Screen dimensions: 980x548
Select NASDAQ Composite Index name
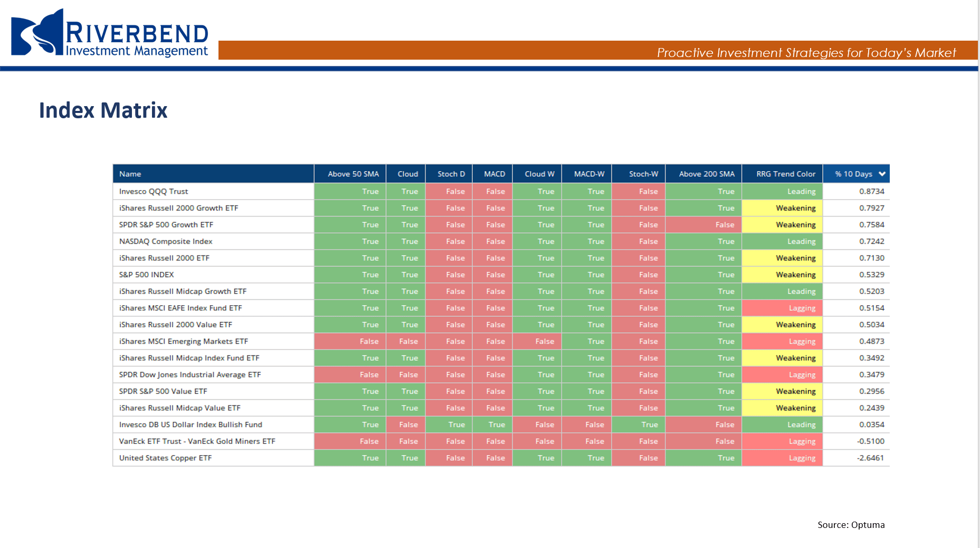(x=166, y=241)
